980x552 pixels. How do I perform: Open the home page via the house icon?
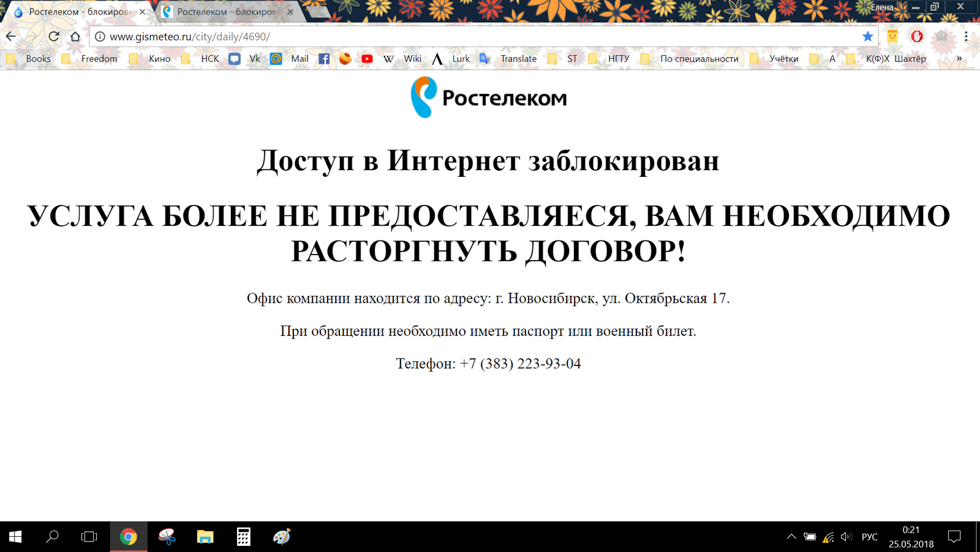tap(75, 36)
